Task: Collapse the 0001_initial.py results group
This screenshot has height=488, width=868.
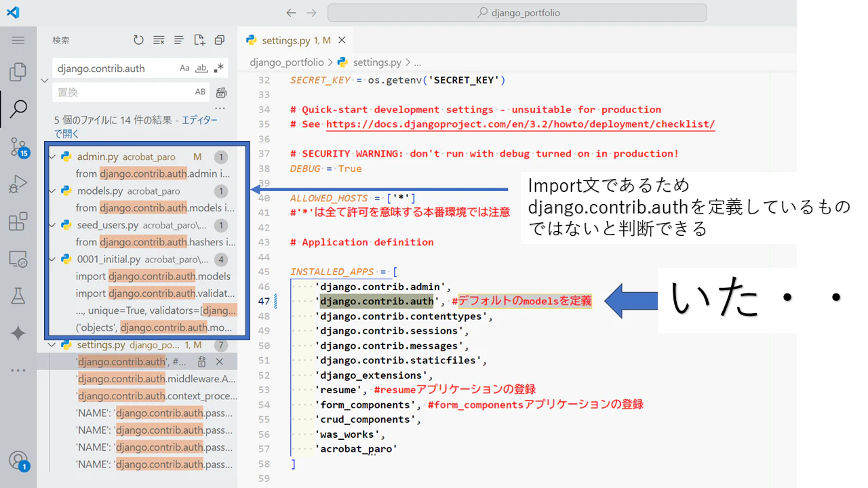Action: tap(53, 259)
